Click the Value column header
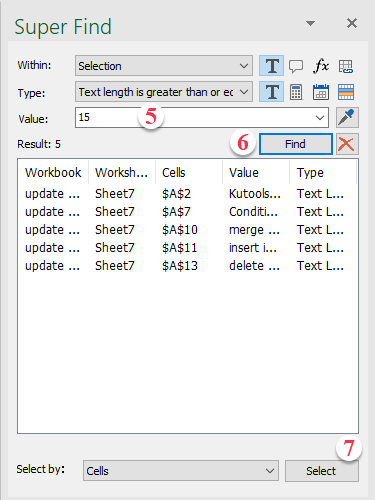 click(x=256, y=172)
